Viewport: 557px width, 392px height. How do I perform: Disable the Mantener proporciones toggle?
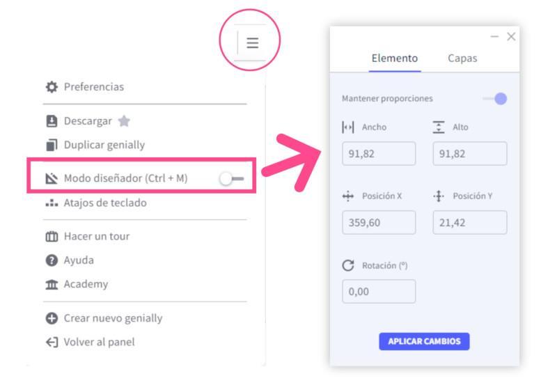[496, 99]
